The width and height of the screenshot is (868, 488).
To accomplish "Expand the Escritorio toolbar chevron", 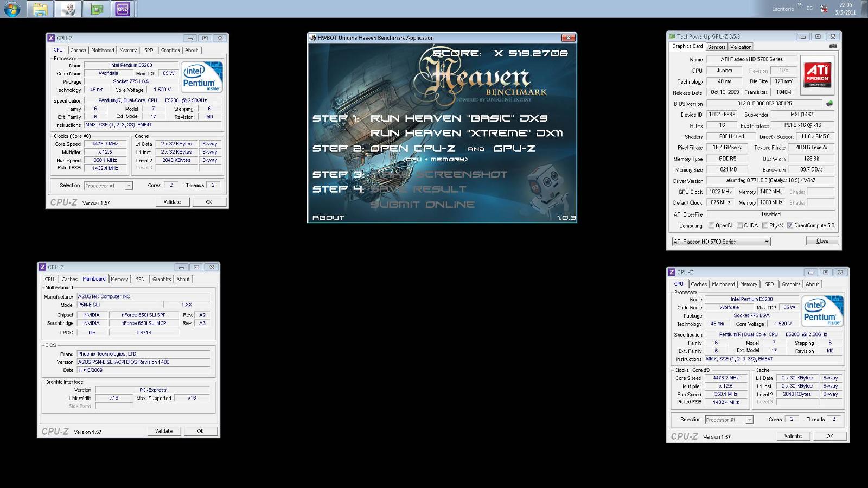I will coord(800,4).
